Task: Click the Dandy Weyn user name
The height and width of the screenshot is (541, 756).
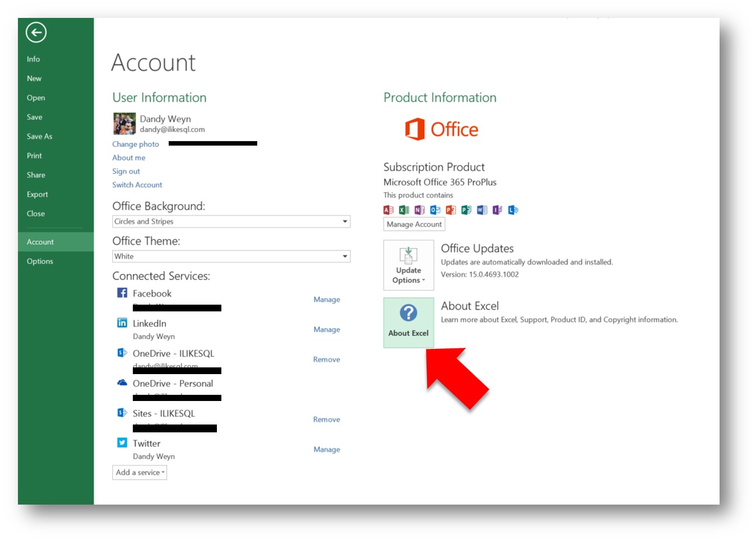Action: (x=165, y=119)
